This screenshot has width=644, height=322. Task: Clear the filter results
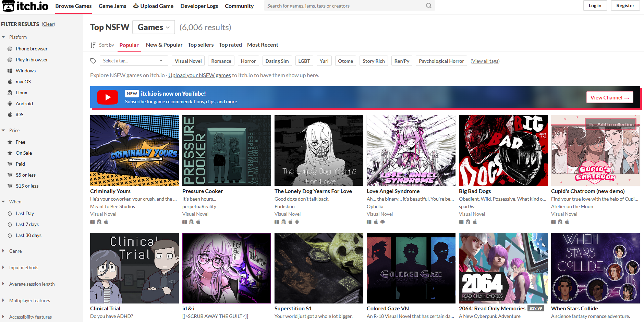tap(48, 24)
